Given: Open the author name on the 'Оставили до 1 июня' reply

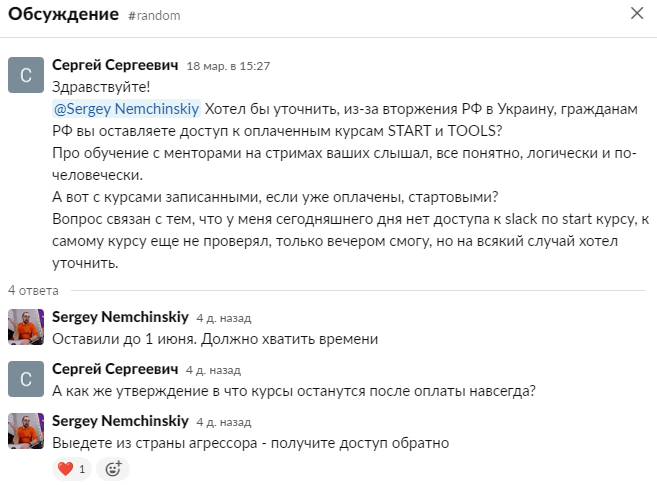Looking at the screenshot, I should pyautogui.click(x=119, y=317).
